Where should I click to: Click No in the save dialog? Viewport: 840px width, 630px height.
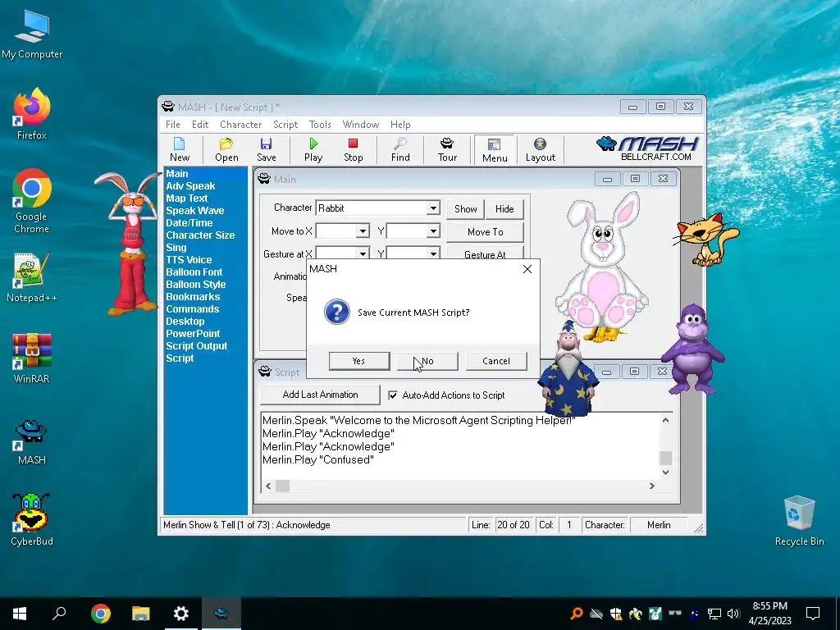coord(427,361)
